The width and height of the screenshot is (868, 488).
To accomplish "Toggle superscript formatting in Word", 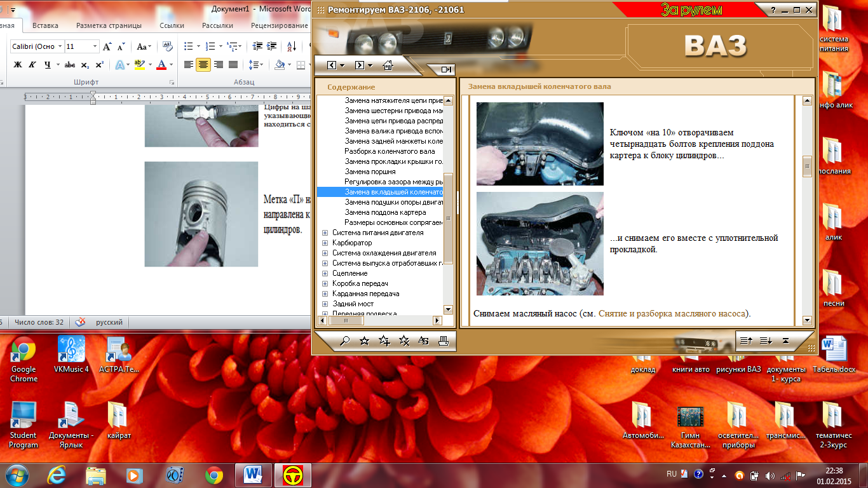I will point(99,65).
